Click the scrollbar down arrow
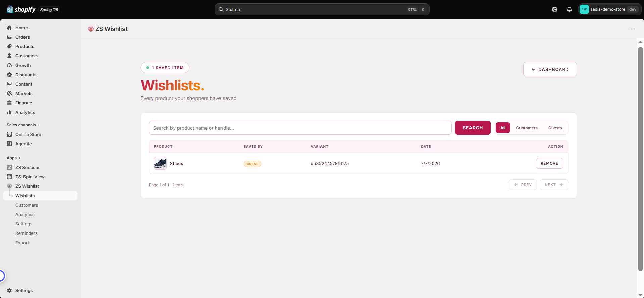Screen dimensions: 644x298 640,295
